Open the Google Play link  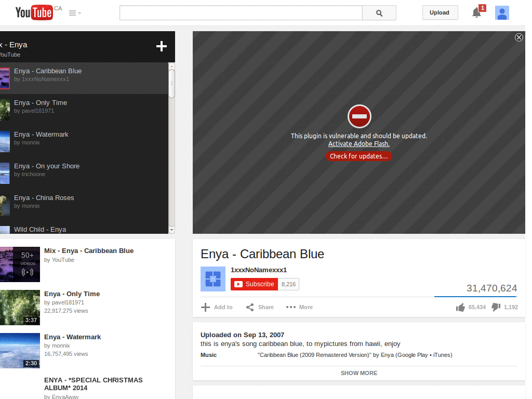click(413, 355)
